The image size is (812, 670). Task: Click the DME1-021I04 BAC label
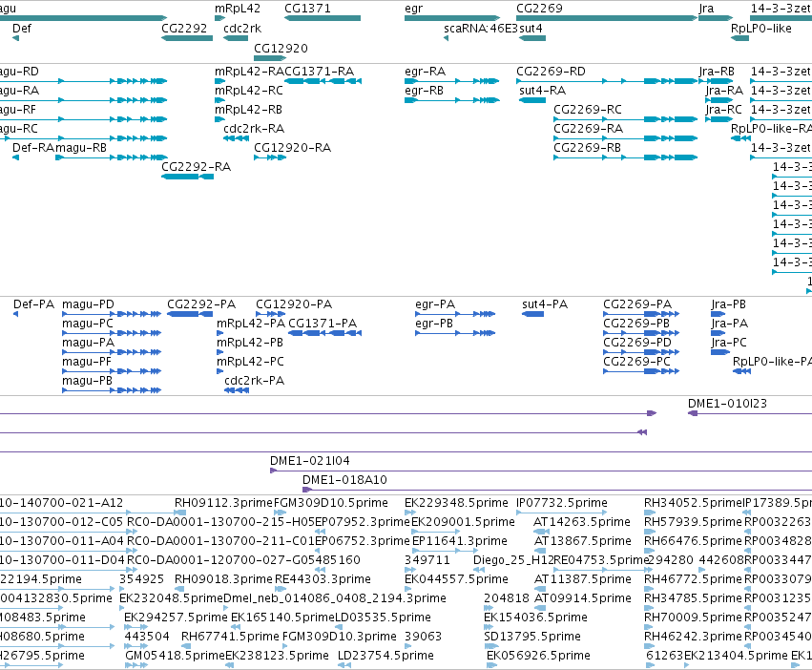click(310, 461)
